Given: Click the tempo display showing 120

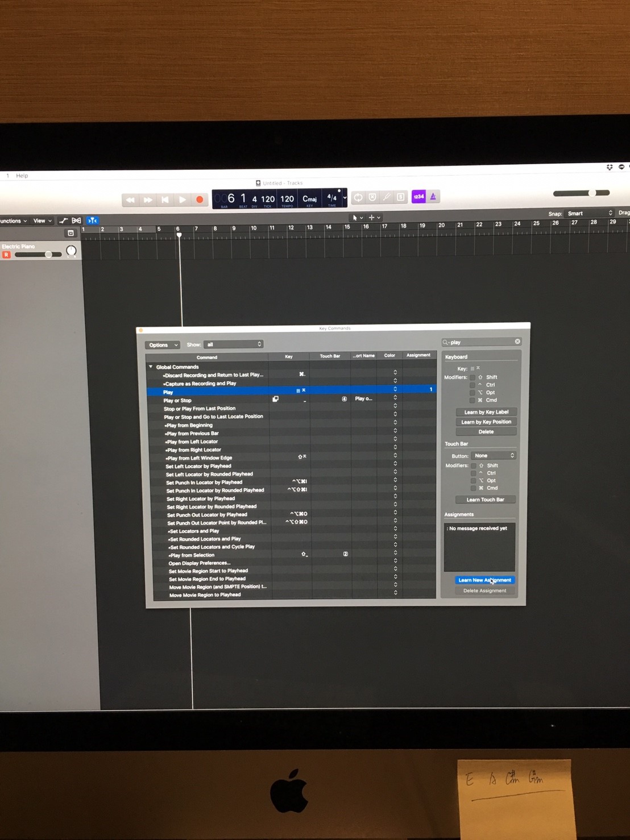Looking at the screenshot, I should point(287,199).
